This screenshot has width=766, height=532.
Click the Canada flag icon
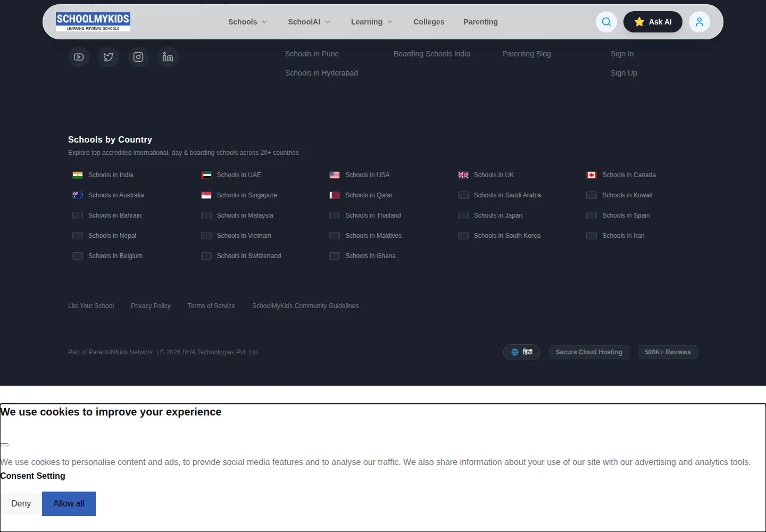click(x=592, y=175)
